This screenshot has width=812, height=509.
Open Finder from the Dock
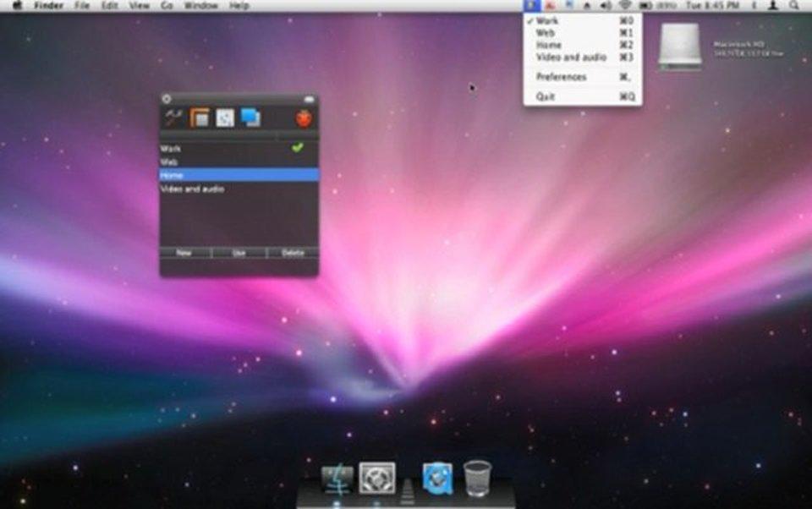click(x=337, y=479)
